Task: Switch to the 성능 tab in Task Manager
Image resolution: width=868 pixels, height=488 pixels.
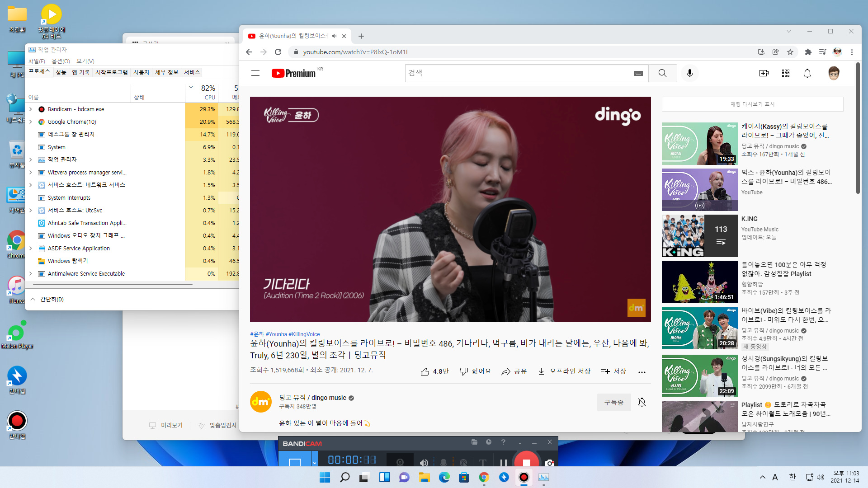Action: pos(61,72)
